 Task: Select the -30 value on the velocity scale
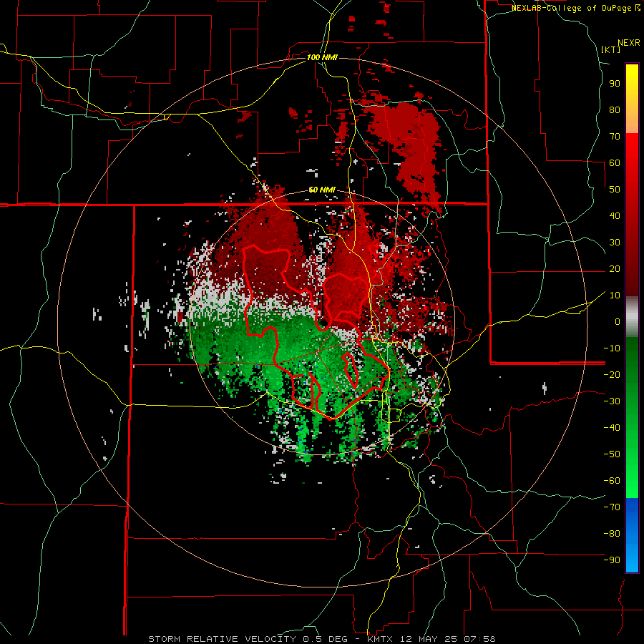tap(612, 401)
